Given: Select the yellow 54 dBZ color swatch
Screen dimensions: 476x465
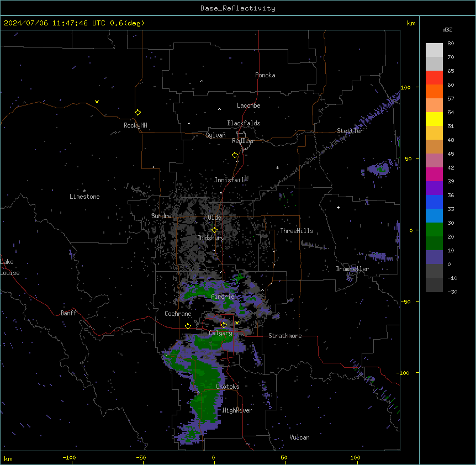Looking at the screenshot, I should pyautogui.click(x=434, y=119).
